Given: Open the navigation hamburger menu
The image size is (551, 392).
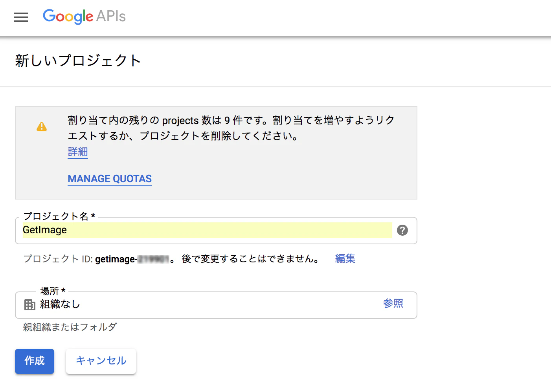Looking at the screenshot, I should click(21, 17).
